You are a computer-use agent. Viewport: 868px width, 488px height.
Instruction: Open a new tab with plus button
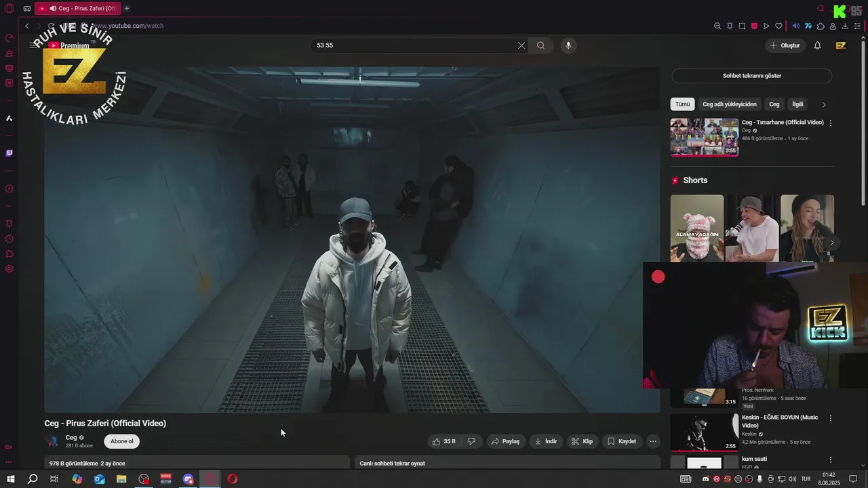coord(126,8)
